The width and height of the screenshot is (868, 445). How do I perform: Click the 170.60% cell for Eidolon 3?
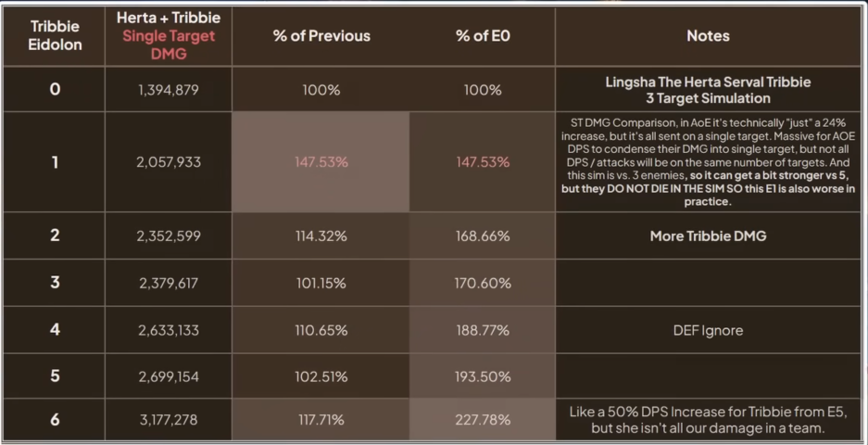(x=482, y=283)
